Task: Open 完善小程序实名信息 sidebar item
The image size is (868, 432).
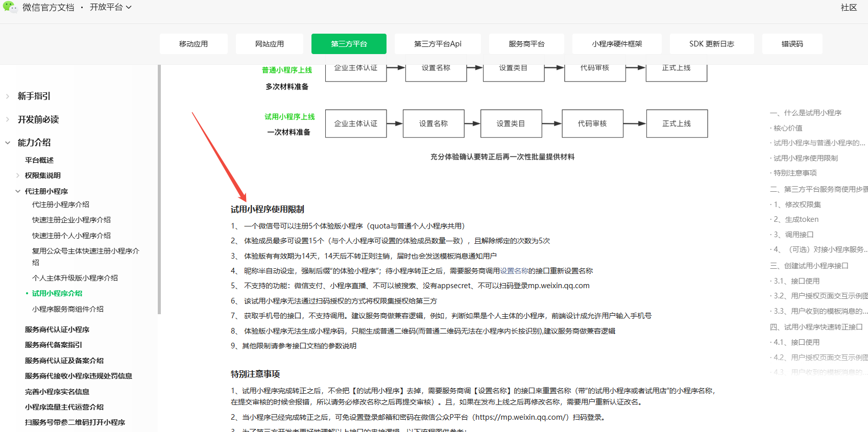Action: coord(57,392)
